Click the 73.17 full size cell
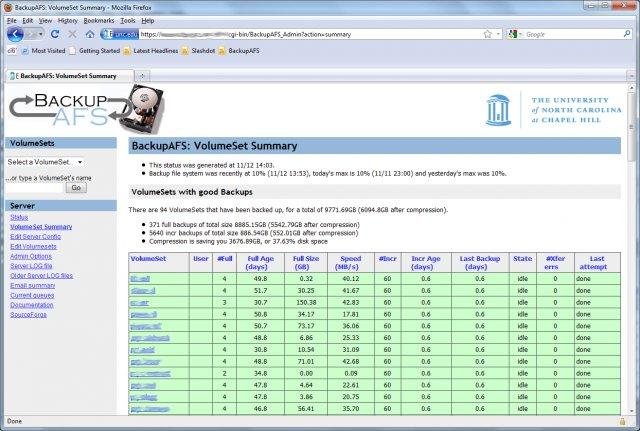640x431 pixels. point(306,326)
